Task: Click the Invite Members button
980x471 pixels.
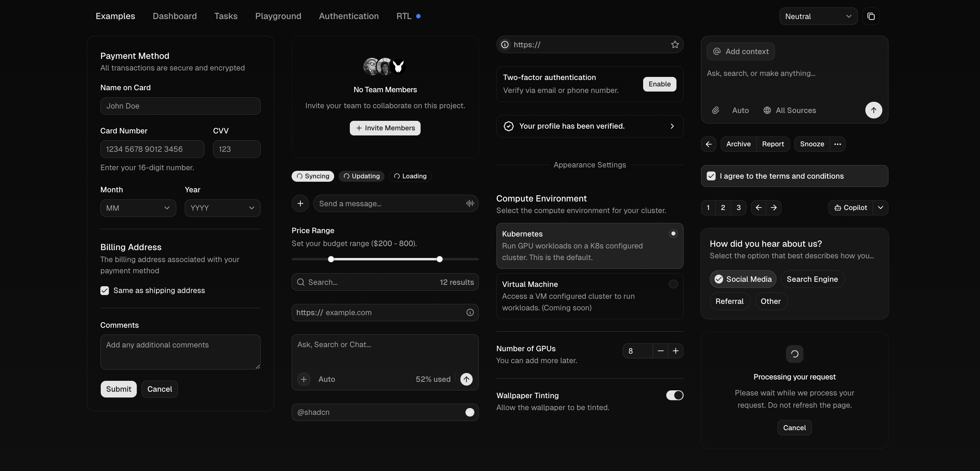Action: 385,128
